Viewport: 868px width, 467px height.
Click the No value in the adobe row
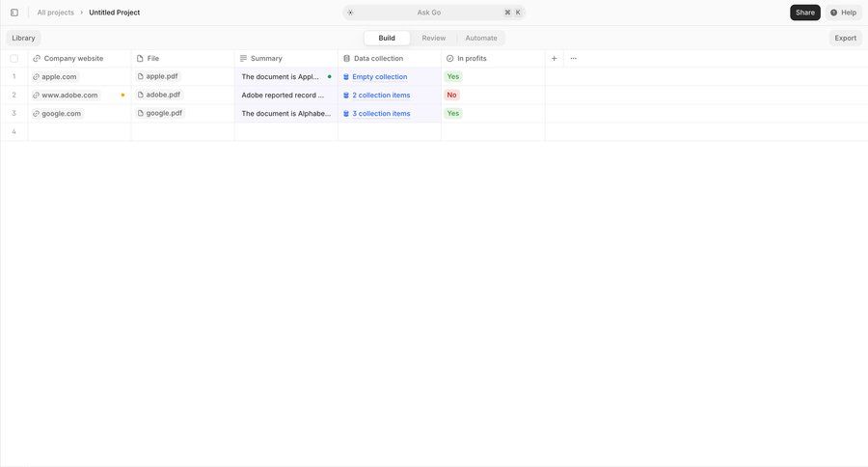(x=451, y=95)
